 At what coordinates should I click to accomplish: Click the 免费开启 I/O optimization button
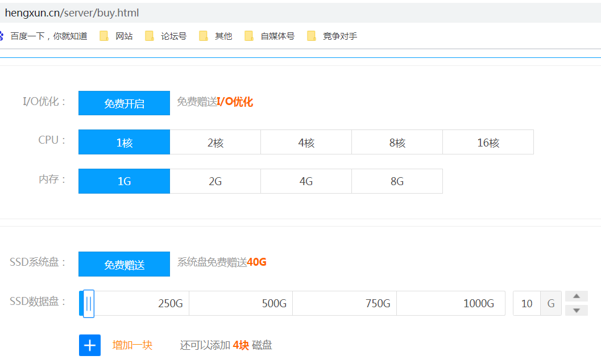pos(124,103)
